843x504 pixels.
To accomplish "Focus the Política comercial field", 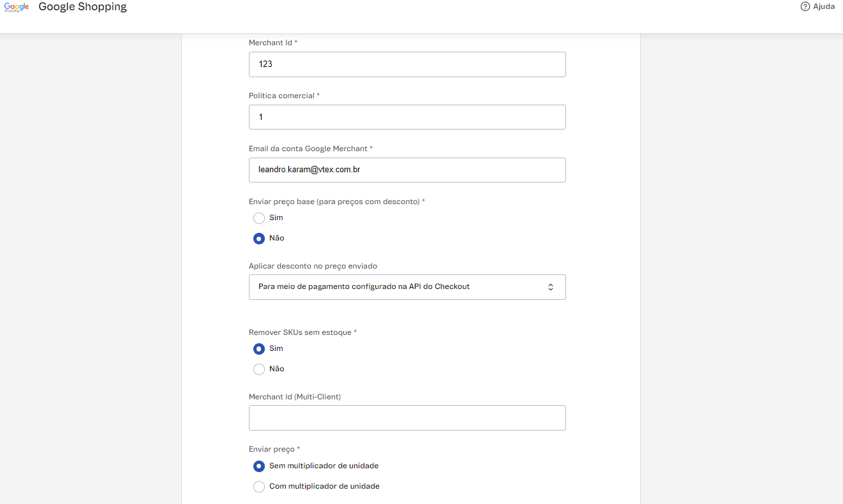I will click(x=407, y=117).
